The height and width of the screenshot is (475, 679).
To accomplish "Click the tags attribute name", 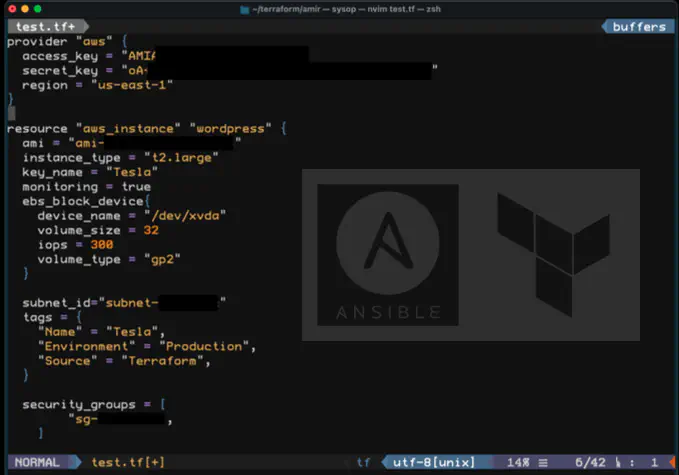I will point(38,317).
